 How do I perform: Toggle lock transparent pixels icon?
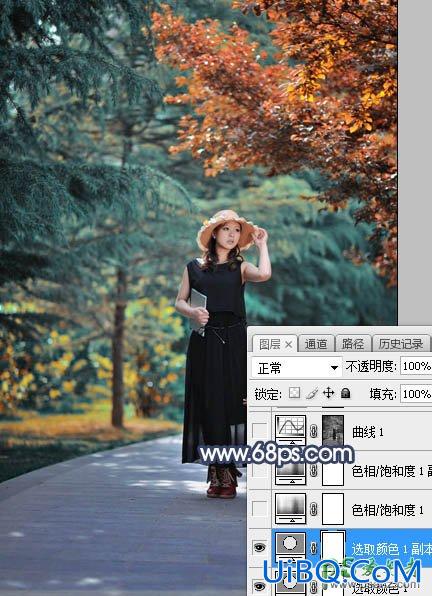[x=294, y=393]
